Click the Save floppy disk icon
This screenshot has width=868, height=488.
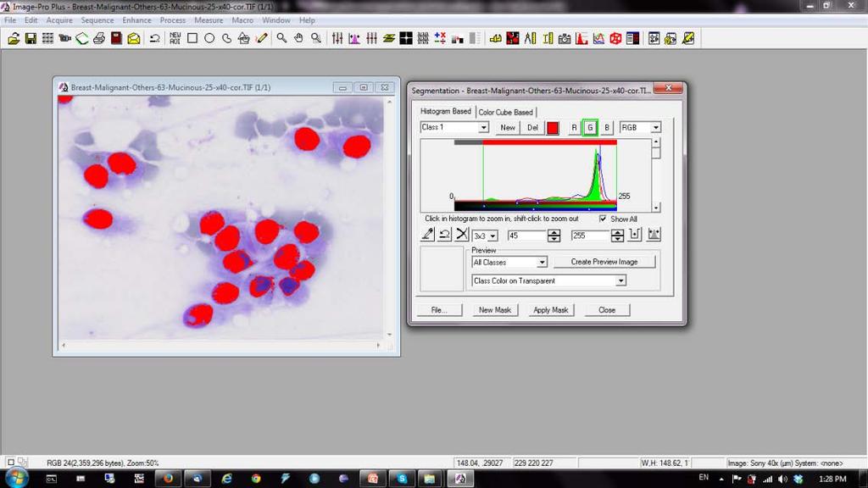click(x=31, y=39)
